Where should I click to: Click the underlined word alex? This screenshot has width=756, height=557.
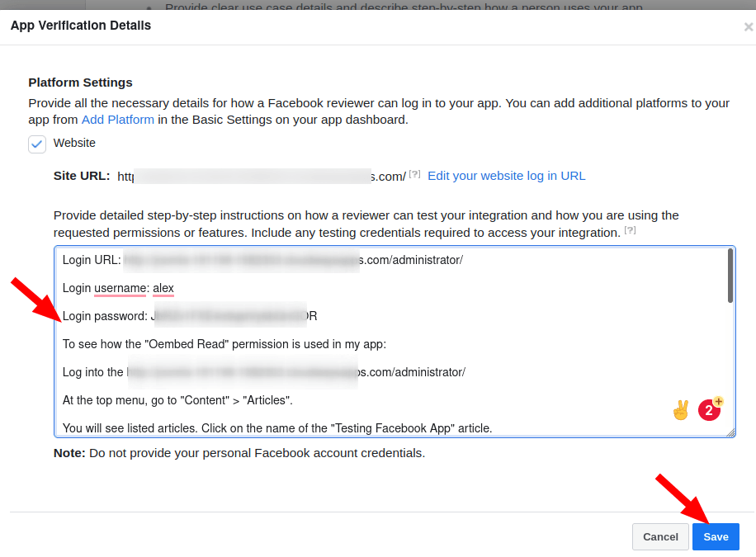tap(163, 287)
